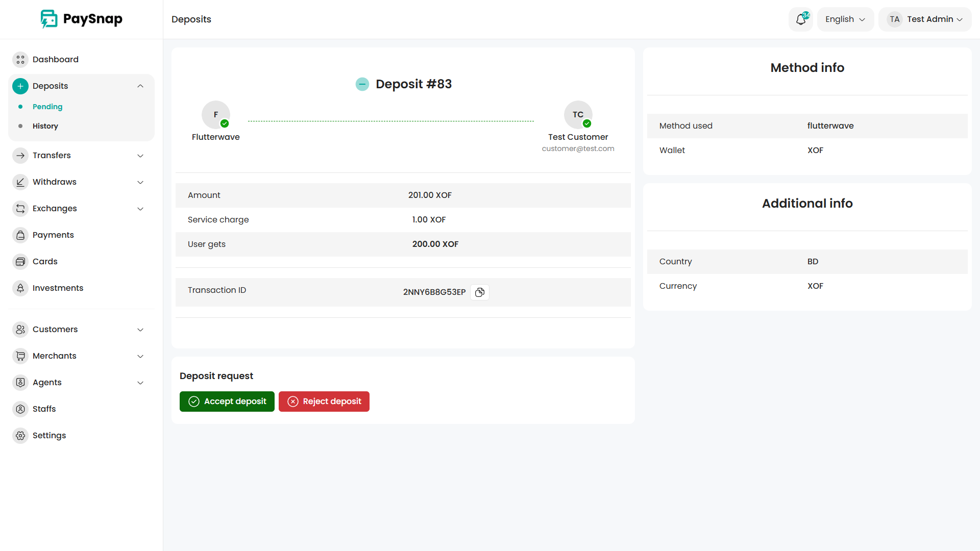Open Settings via gear icon
The height and width of the screenshot is (551, 980).
[x=20, y=436]
